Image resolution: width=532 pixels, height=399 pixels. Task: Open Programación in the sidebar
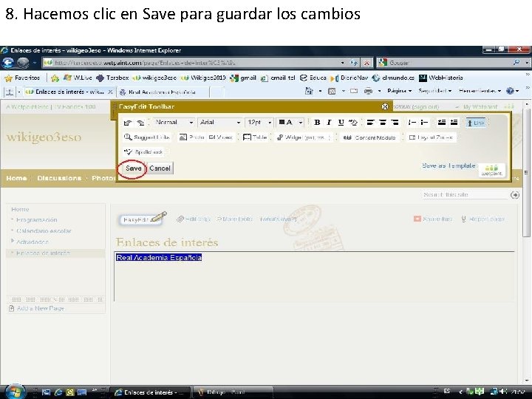37,220
